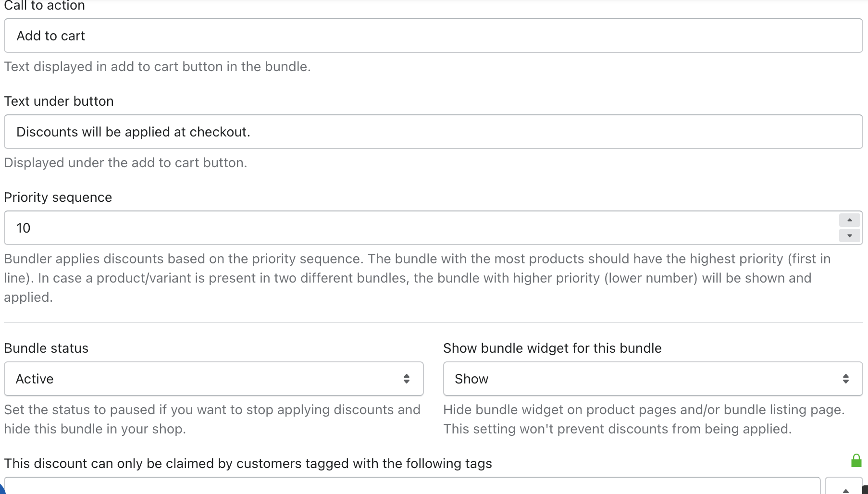
Task: Increase priority sequence with up arrow
Action: [849, 220]
